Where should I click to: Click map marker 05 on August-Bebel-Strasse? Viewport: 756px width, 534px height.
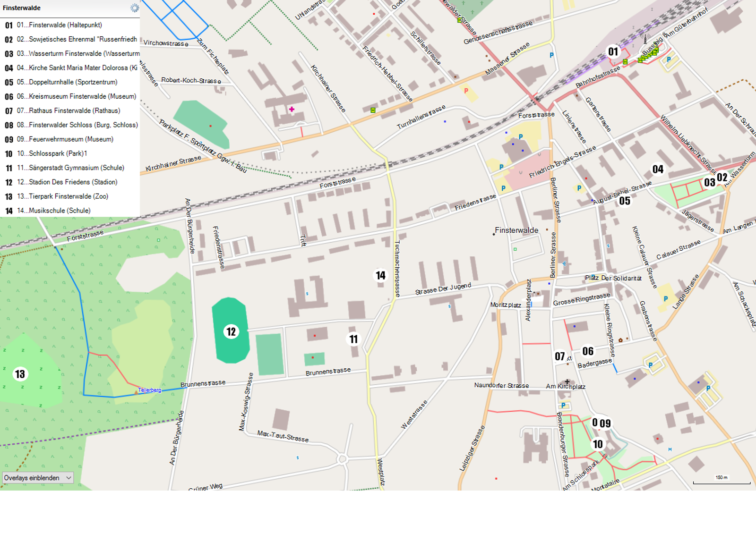[625, 201]
